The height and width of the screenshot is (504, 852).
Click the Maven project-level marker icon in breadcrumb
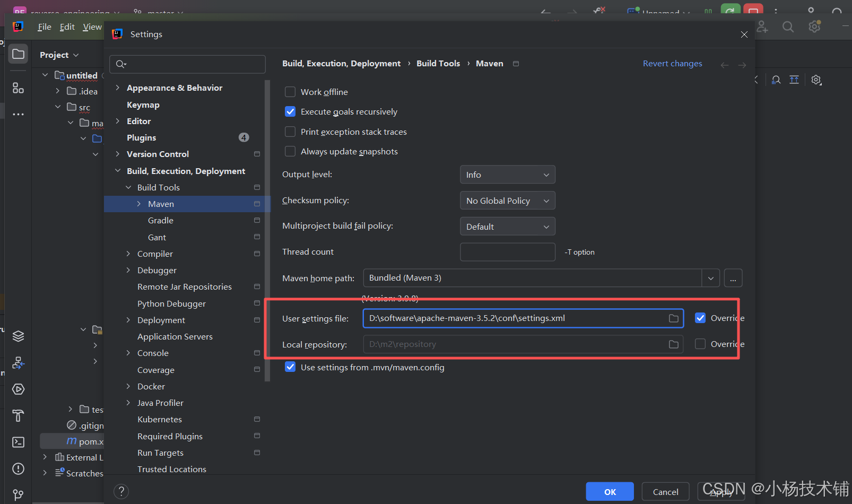point(516,64)
